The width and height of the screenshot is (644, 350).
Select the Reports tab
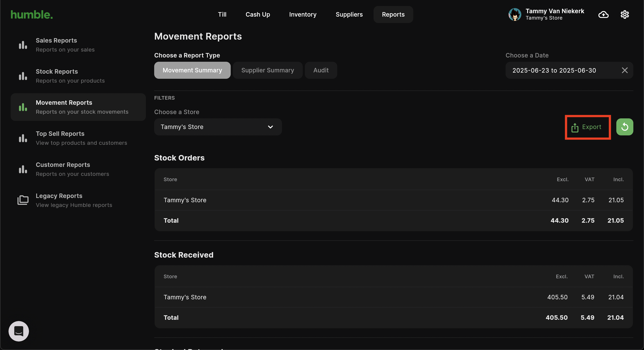(x=393, y=14)
